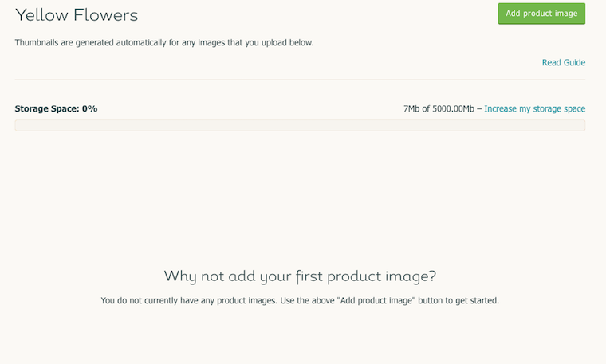The image size is (606, 364).
Task: Click the word Thumbnails in the description
Action: pos(37,42)
